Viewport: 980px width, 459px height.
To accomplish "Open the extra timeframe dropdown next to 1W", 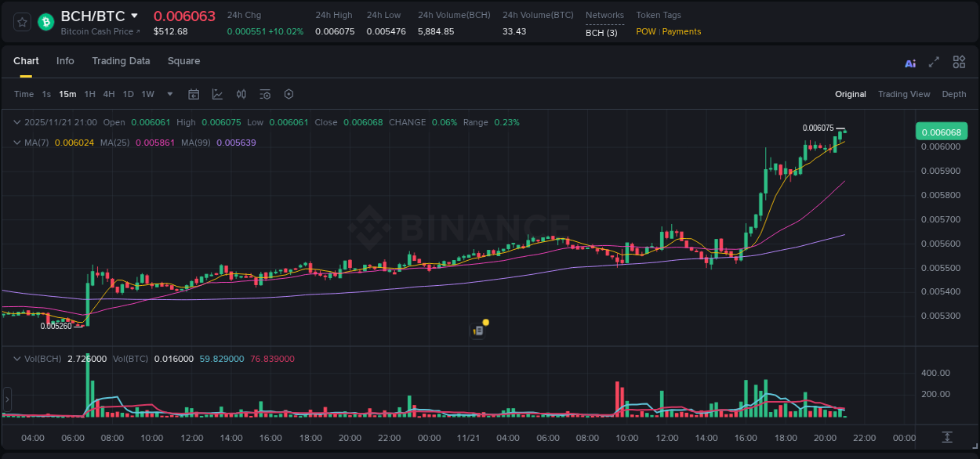I will click(169, 94).
